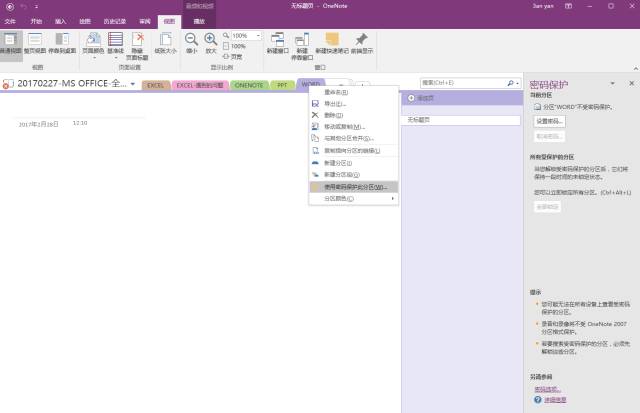Open the Page Color dropdown icon

93,45
